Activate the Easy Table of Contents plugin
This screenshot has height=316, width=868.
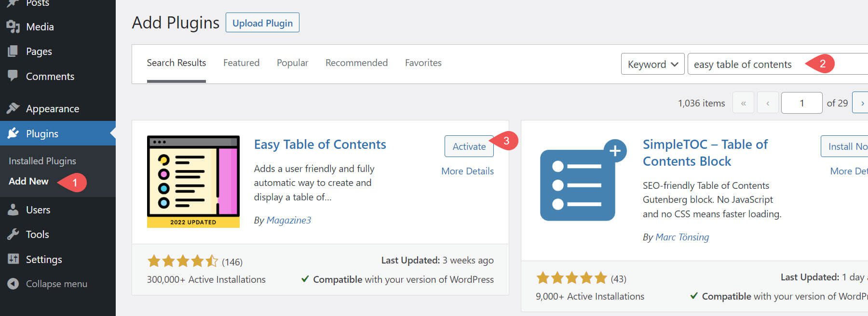[469, 146]
